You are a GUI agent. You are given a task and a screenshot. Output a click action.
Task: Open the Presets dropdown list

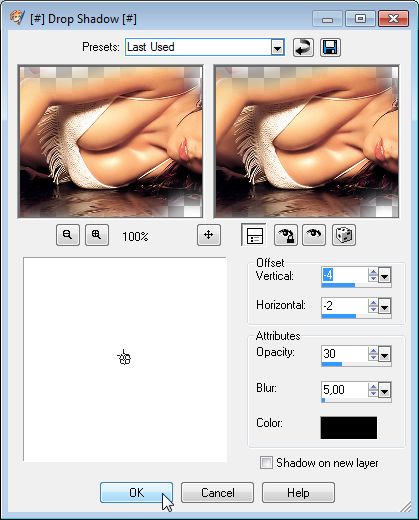pos(277,48)
